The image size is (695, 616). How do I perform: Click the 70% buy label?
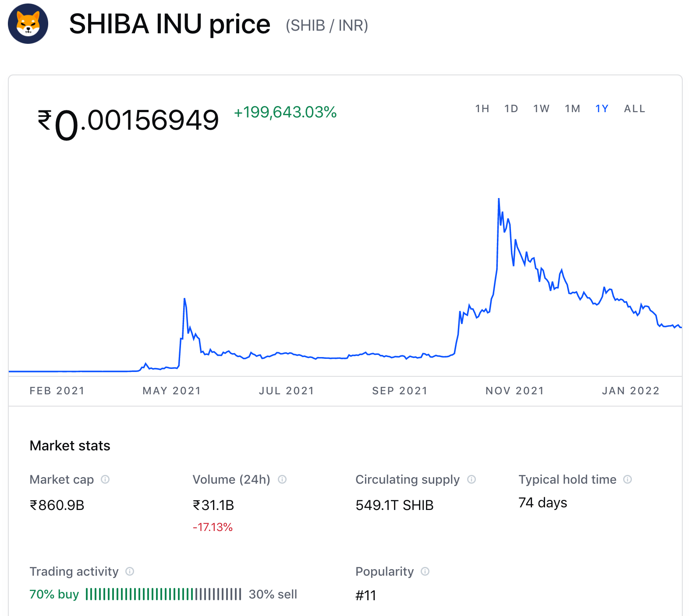[54, 595]
